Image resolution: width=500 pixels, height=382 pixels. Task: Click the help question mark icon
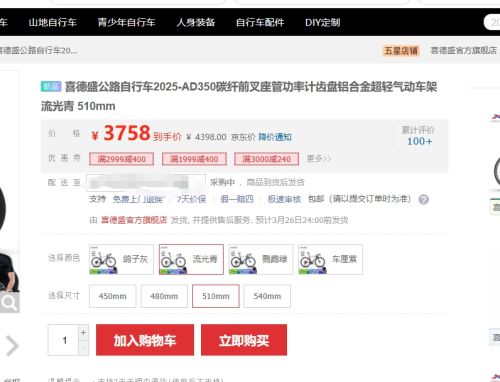pyautogui.click(x=424, y=199)
